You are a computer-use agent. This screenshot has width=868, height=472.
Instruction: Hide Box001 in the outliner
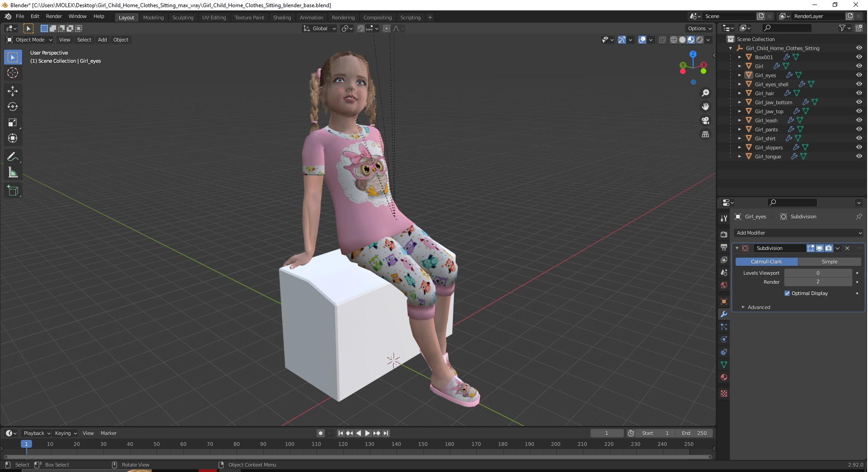(859, 57)
